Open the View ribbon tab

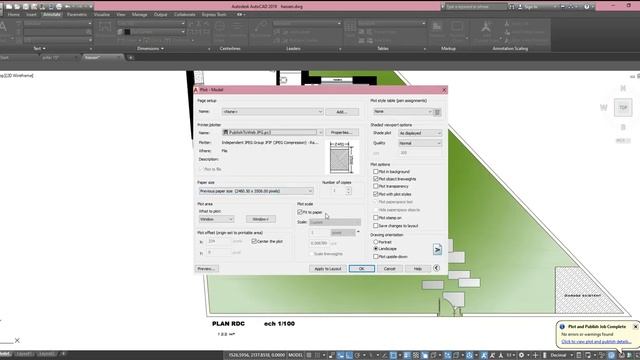pyautogui.click(x=120, y=14)
